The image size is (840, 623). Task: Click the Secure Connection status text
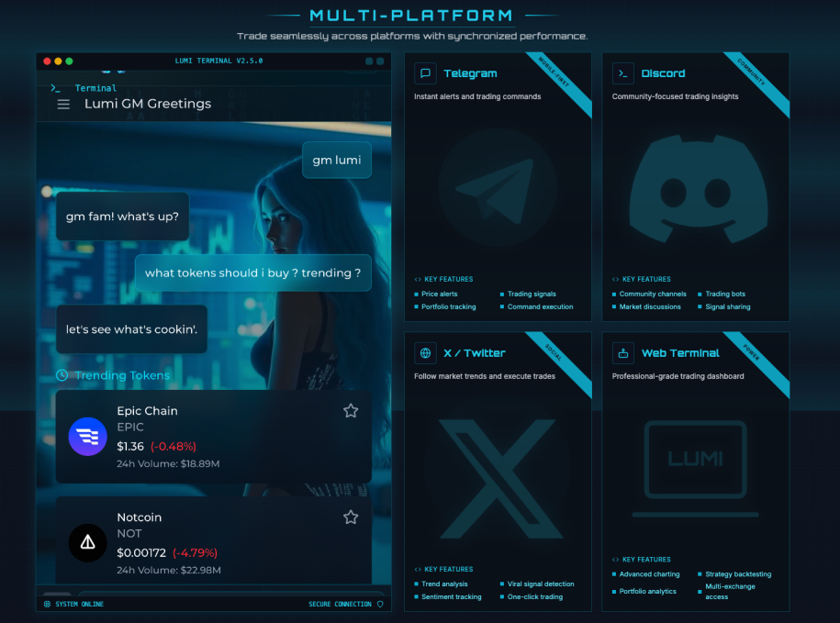pos(340,605)
